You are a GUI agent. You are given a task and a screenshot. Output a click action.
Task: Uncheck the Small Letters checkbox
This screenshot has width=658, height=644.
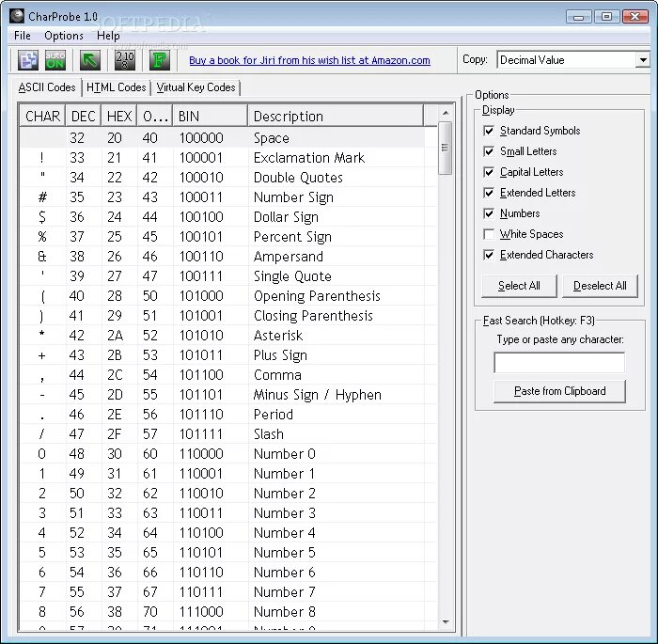click(489, 151)
